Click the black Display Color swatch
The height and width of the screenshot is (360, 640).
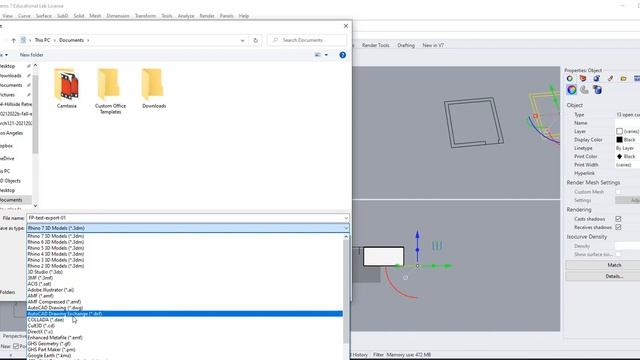point(619,140)
